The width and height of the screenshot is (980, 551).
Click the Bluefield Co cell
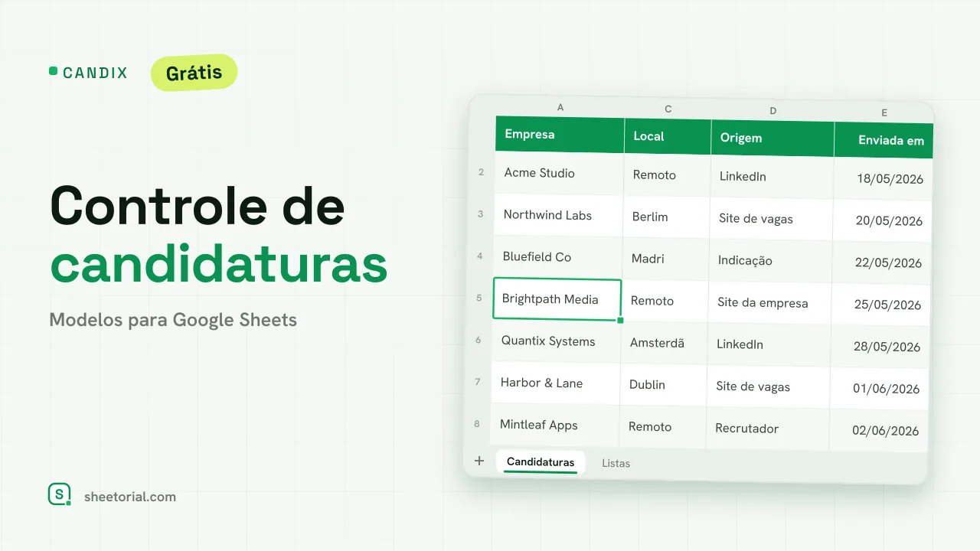click(557, 258)
